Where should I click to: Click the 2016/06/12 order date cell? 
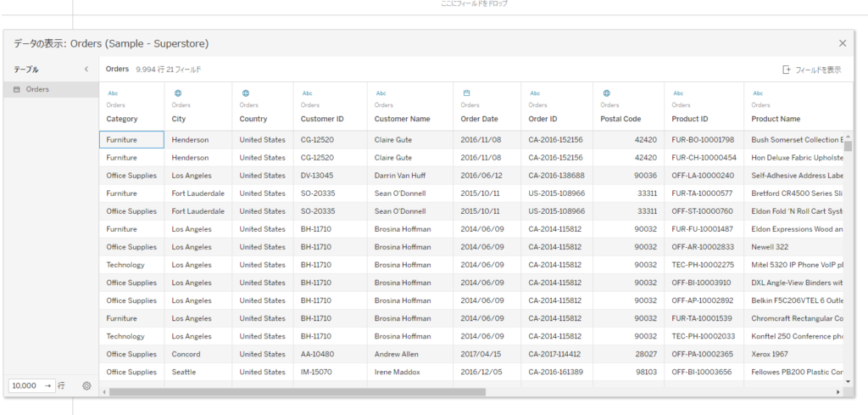coord(487,176)
